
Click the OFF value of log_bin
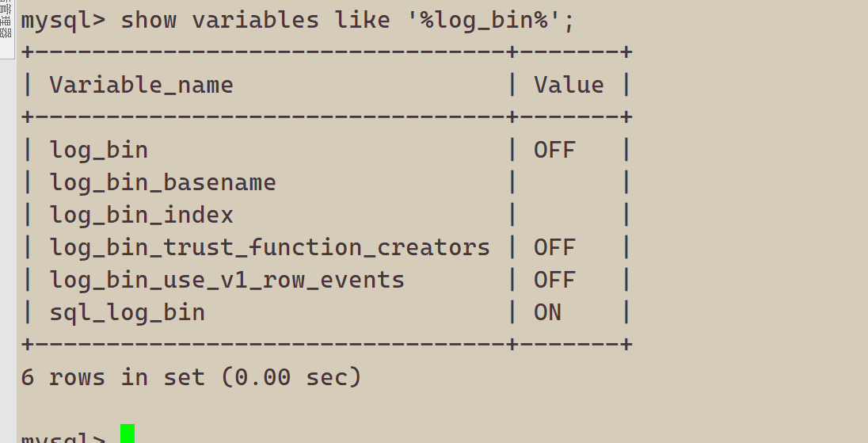(554, 151)
